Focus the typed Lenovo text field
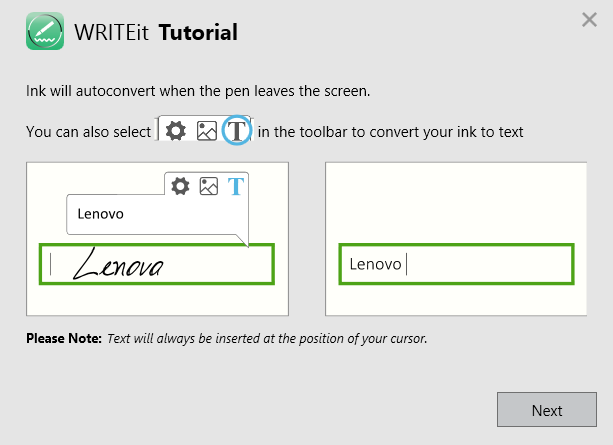The height and width of the screenshot is (445, 613). [x=455, y=264]
